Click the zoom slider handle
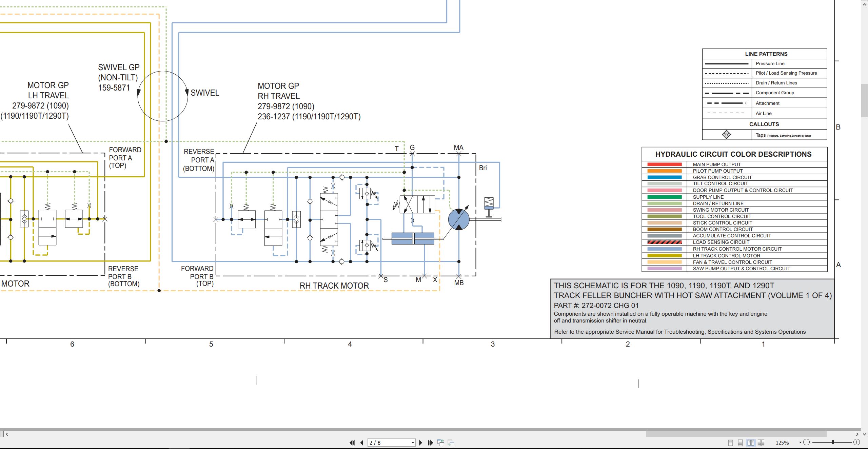Screen dimensions: 868x449 (x=833, y=442)
